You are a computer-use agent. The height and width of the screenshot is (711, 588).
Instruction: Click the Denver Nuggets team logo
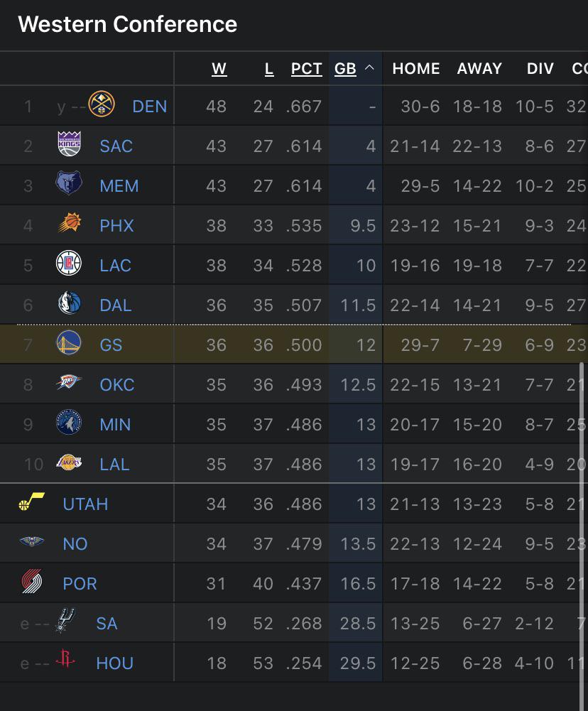102,105
